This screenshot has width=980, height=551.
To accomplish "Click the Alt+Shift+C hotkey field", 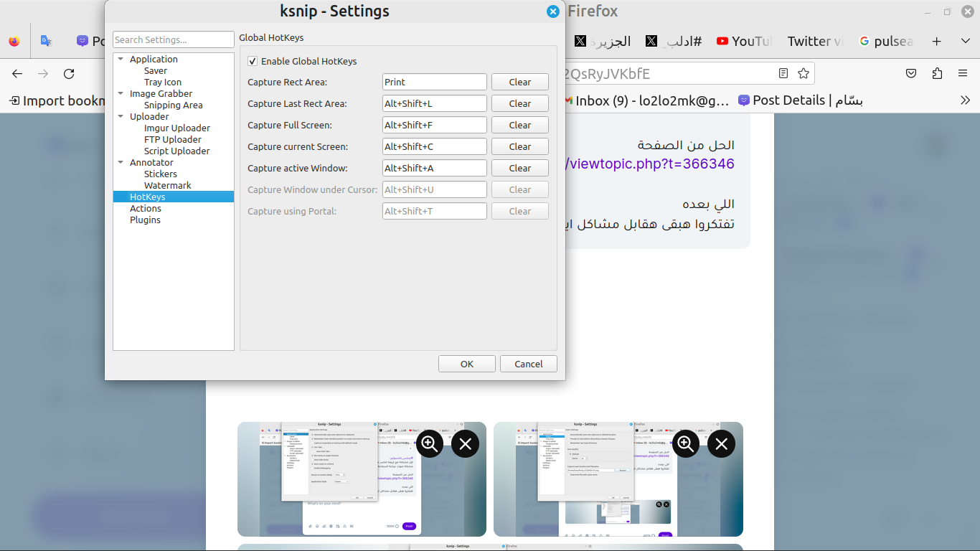I will coord(435,146).
